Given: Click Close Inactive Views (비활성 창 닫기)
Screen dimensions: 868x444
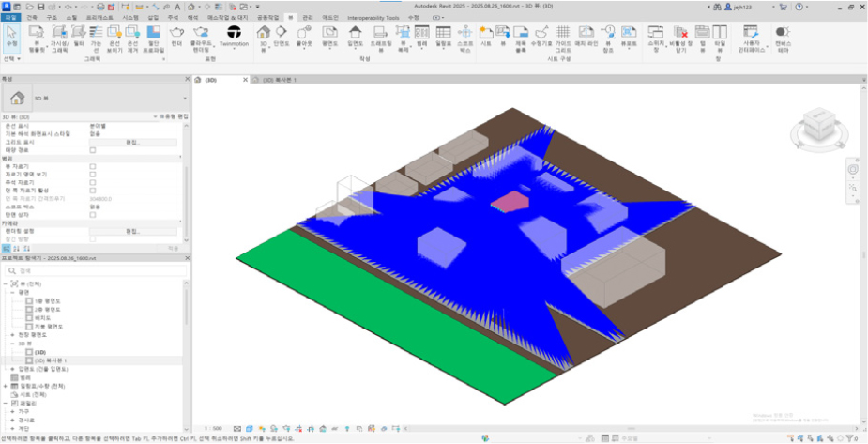Looking at the screenshot, I should point(680,38).
